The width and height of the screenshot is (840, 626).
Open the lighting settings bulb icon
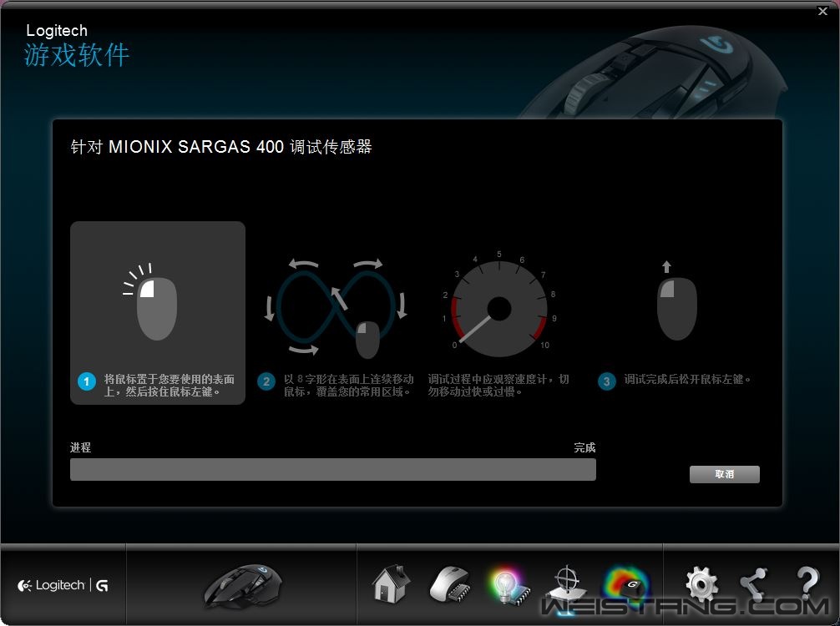click(x=509, y=585)
